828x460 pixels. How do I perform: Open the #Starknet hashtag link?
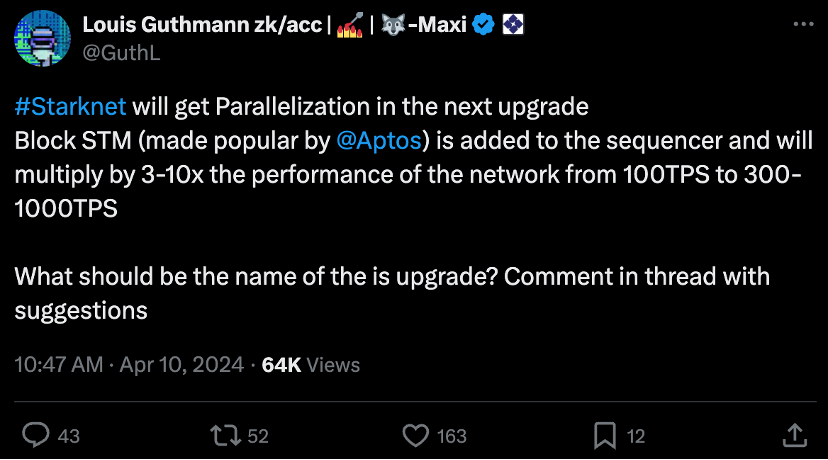coord(71,108)
